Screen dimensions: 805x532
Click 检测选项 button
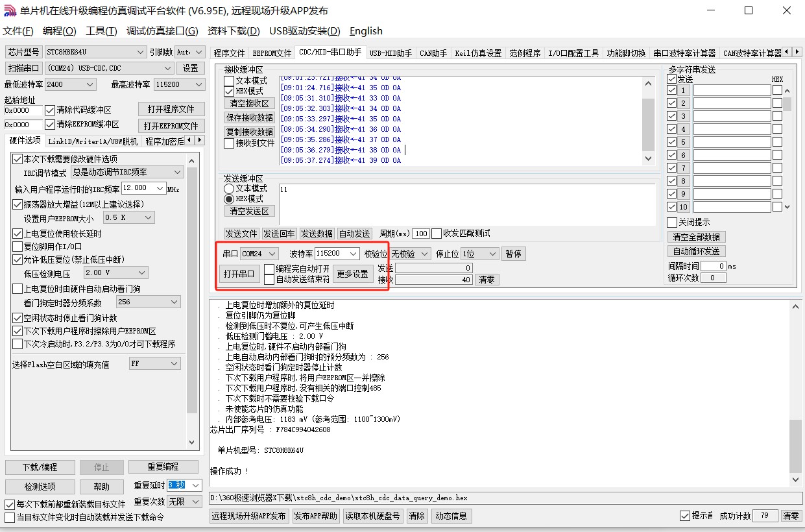click(x=40, y=487)
